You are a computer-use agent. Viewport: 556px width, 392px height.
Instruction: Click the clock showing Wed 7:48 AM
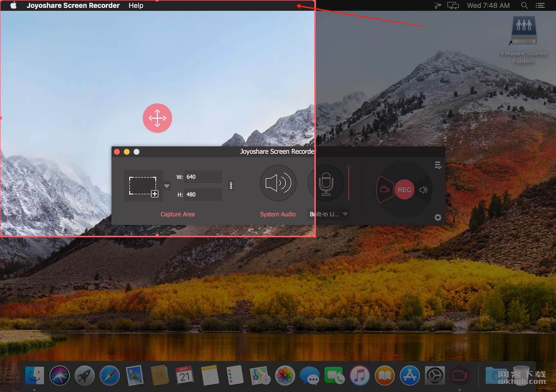pyautogui.click(x=488, y=5)
